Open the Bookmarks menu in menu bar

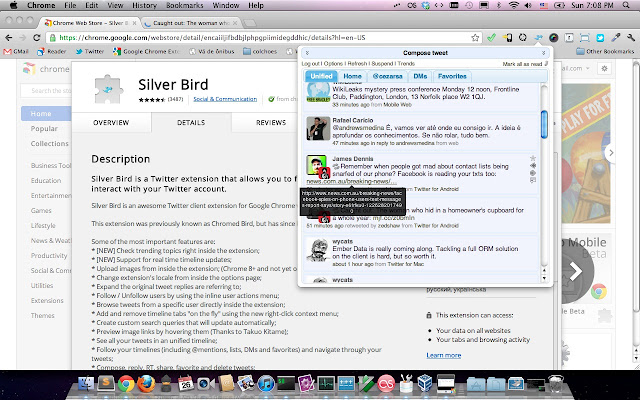click(x=184, y=5)
